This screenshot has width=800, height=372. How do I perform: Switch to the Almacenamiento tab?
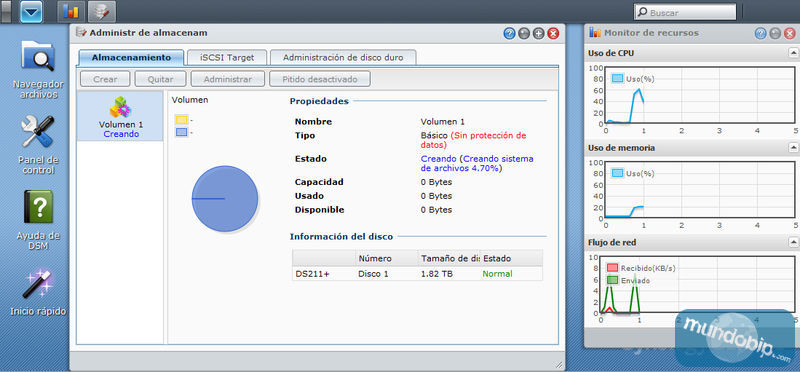[131, 58]
